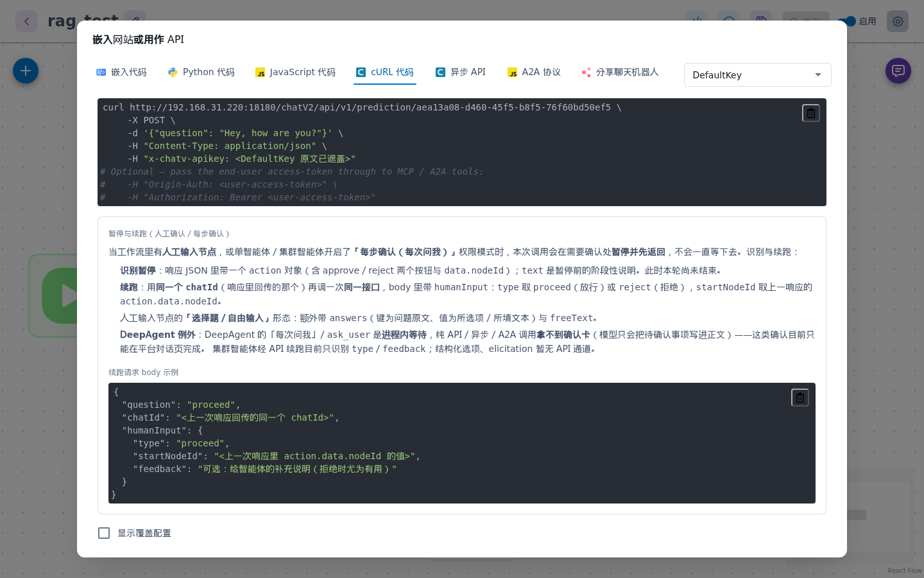The image size is (924, 578).
Task: Click the 识别暂停 explanation line
Action: (421, 270)
